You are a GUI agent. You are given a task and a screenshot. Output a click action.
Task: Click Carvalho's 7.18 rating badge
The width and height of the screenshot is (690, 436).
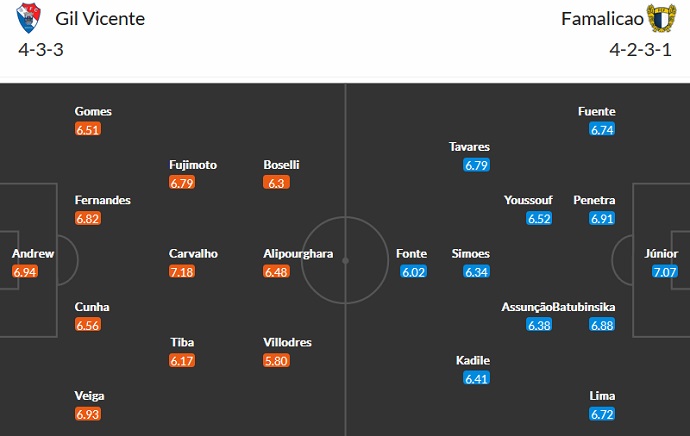[x=181, y=272]
